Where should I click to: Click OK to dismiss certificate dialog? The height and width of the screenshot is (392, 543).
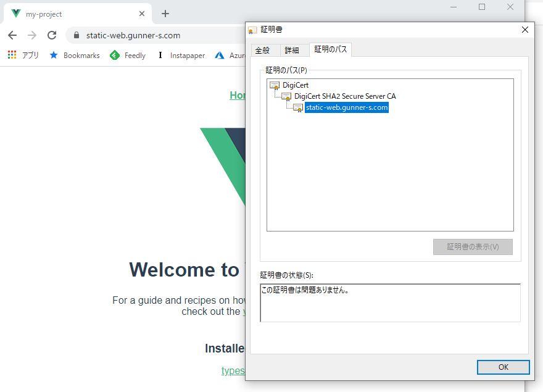click(x=503, y=367)
